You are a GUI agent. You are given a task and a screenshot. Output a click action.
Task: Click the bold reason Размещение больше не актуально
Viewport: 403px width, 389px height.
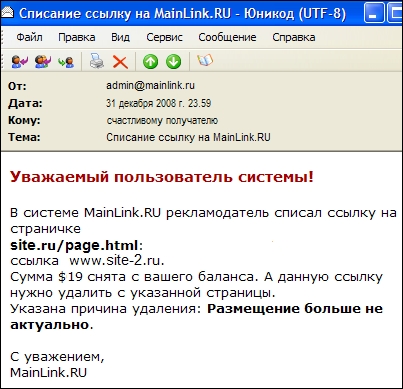[x=196, y=317]
